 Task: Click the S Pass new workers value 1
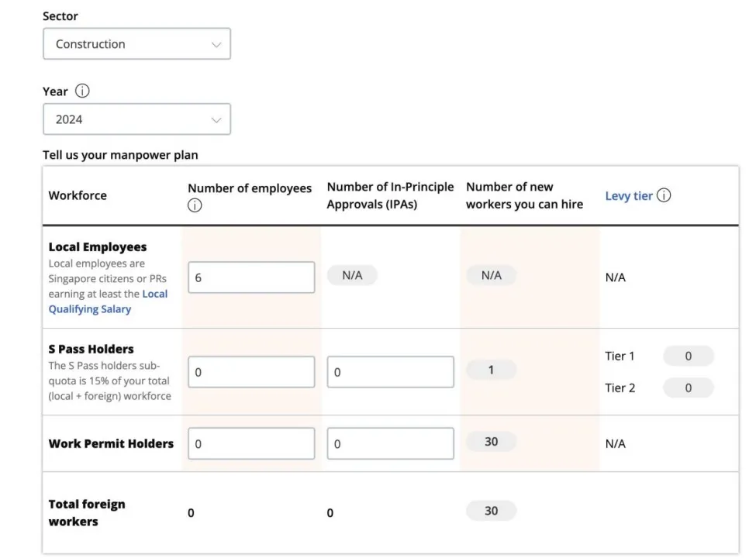pos(491,370)
